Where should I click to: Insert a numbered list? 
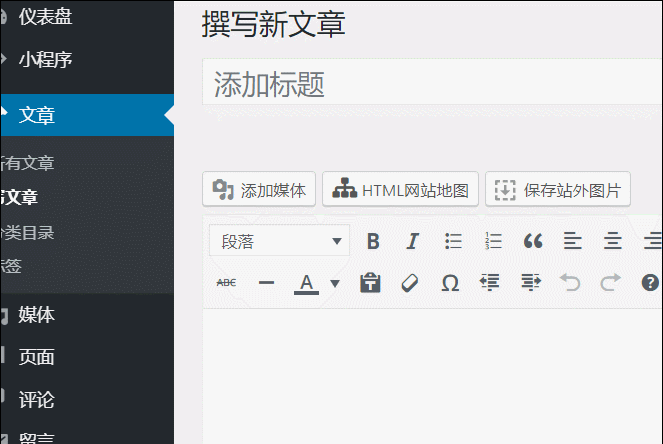[x=493, y=241]
